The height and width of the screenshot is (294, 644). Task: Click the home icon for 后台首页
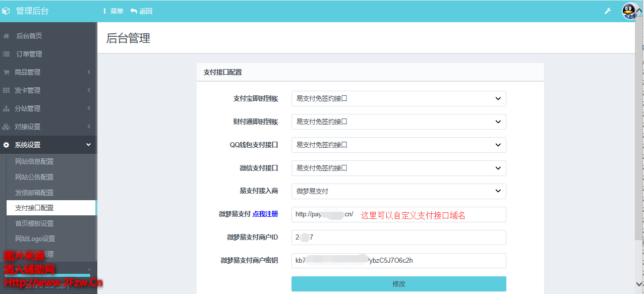coord(7,36)
